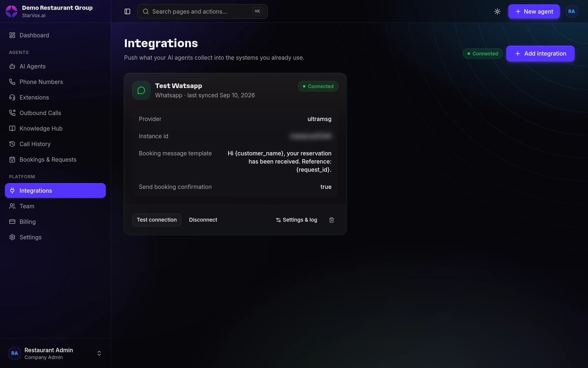588x368 pixels.
Task: Go to AI Agents page
Action: [x=55, y=66]
